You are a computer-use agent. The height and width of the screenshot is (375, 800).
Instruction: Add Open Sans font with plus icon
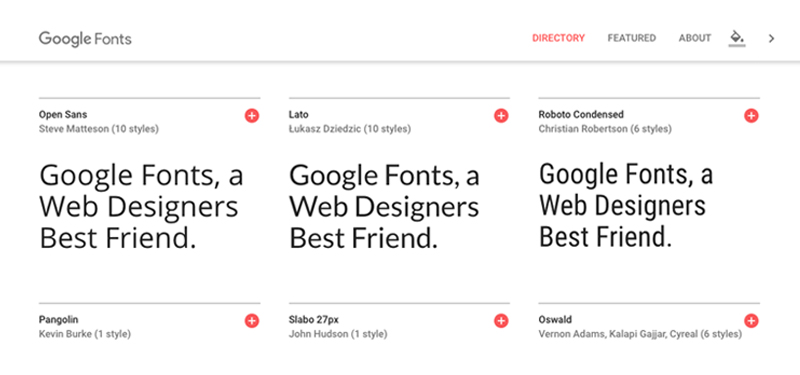click(x=252, y=116)
